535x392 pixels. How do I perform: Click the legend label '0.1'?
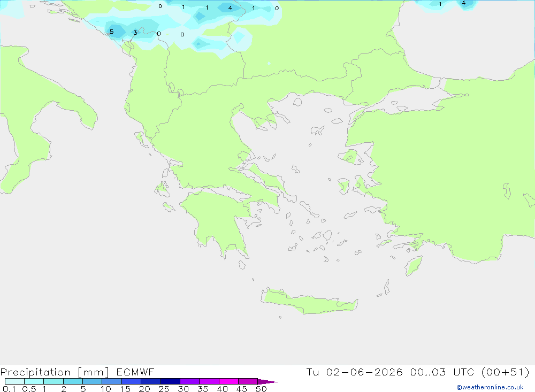point(9,389)
